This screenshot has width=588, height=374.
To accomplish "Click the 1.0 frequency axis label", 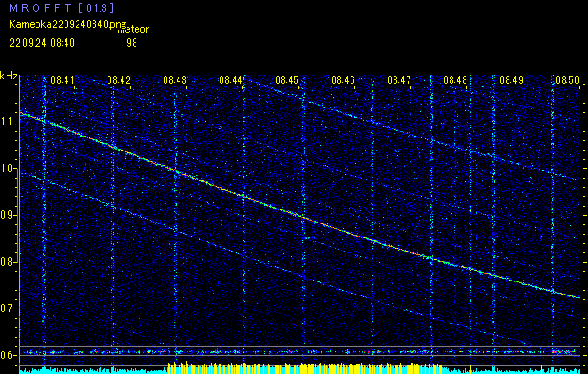I will click(x=7, y=169).
